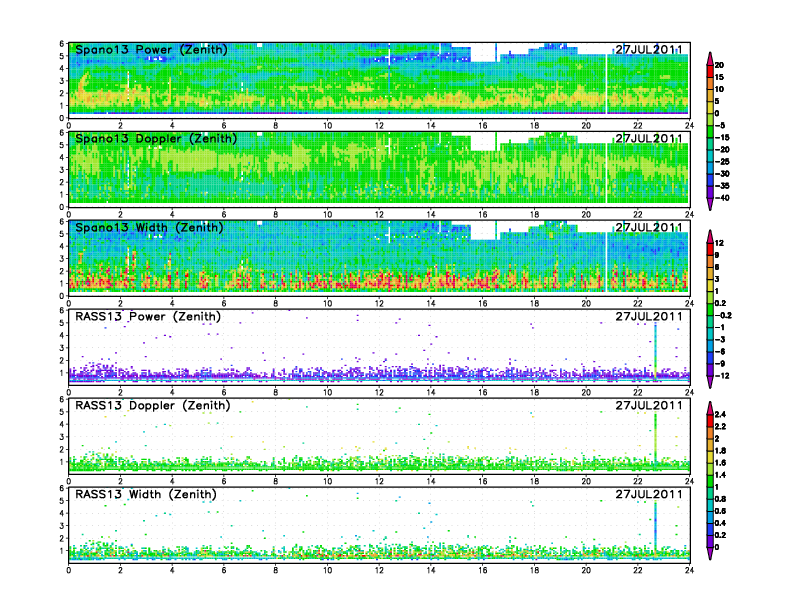Click y-axis tick 3 of Spano13 Power panel
The image size is (792, 612).
(62, 81)
